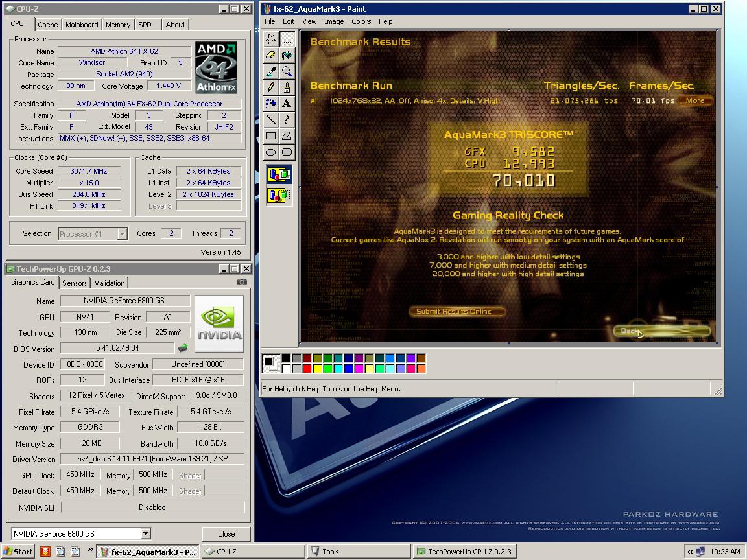Open the Validation tab in GPU-Z
Screen dimensions: 747x560
point(110,283)
